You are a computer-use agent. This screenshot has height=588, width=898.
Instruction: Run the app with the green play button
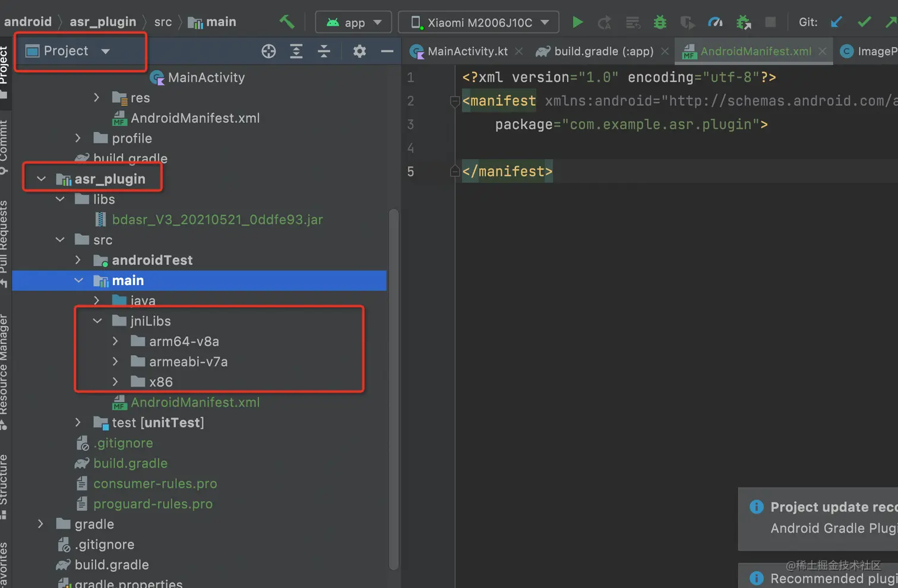pyautogui.click(x=577, y=23)
